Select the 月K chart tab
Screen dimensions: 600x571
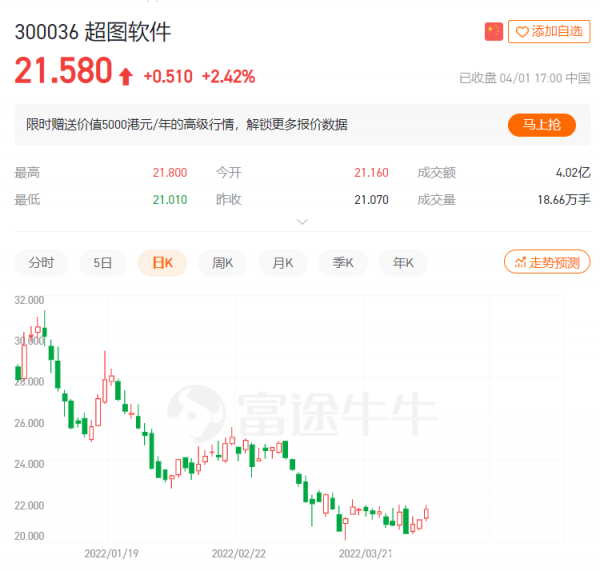click(x=283, y=263)
